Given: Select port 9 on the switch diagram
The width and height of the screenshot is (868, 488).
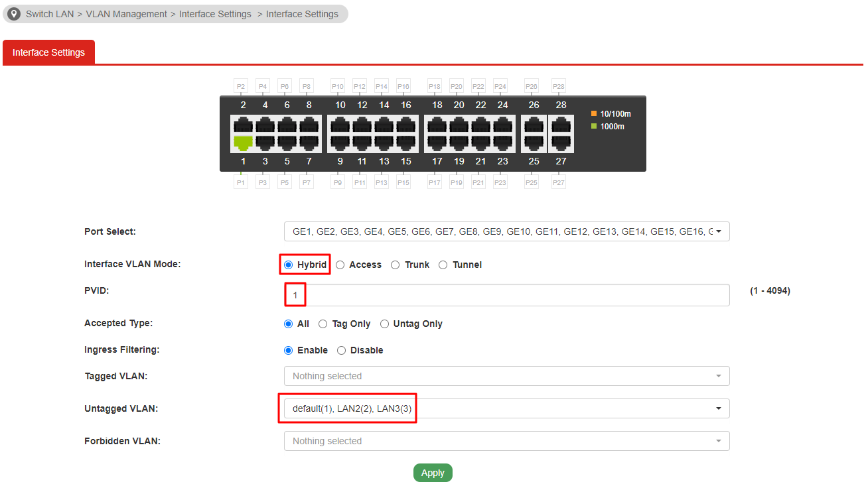Looking at the screenshot, I should [340, 143].
